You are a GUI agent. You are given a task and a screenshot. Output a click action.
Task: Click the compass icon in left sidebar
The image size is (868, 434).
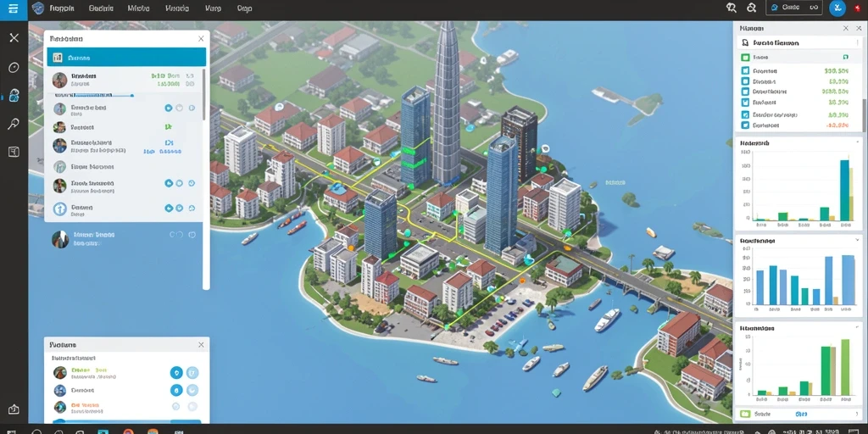[x=14, y=68]
